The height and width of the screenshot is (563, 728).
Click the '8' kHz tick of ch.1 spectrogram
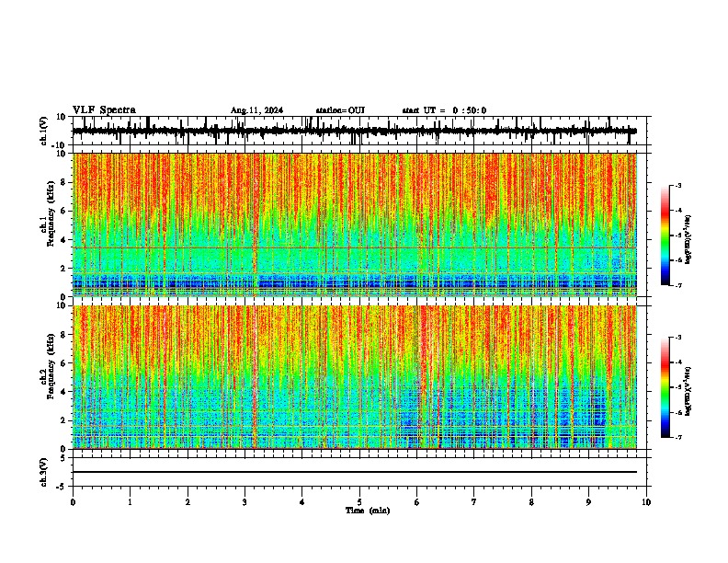[64, 182]
